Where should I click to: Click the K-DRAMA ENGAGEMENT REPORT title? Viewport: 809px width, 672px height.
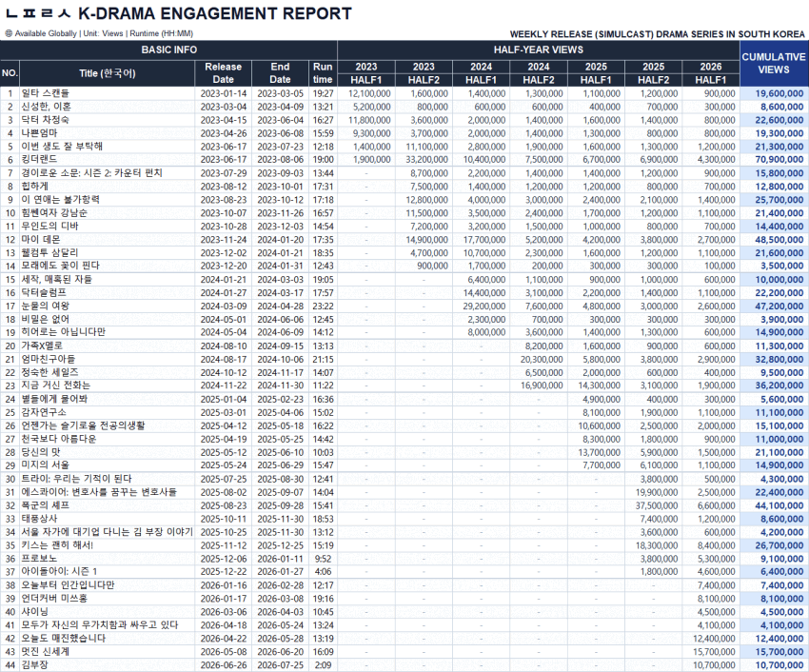point(215,13)
